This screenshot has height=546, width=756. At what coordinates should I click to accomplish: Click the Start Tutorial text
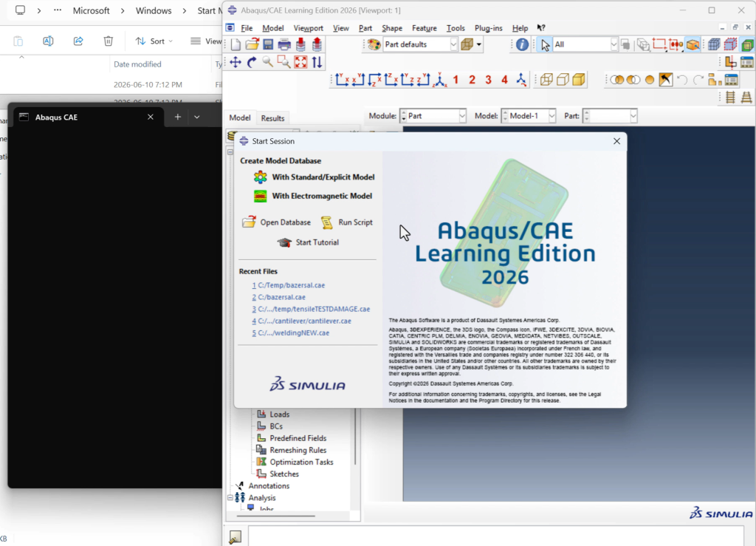[317, 242]
